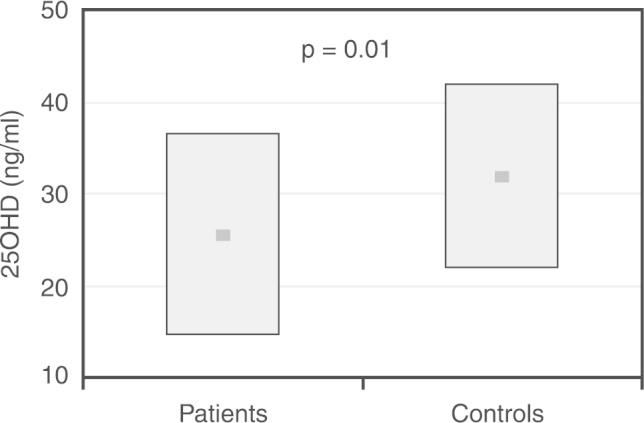Click the top edge of Controls box
644x423 pixels.
click(x=501, y=84)
